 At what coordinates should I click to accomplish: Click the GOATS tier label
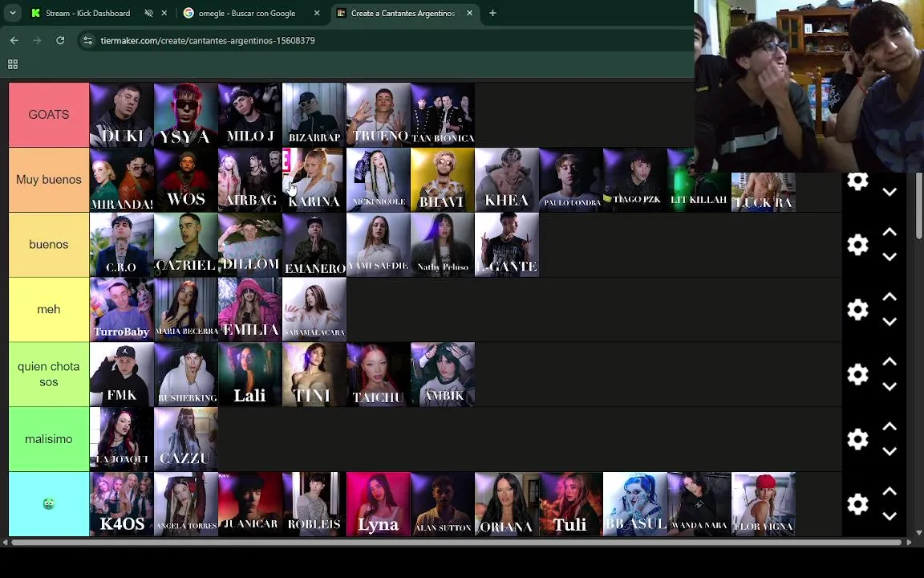pyautogui.click(x=49, y=115)
